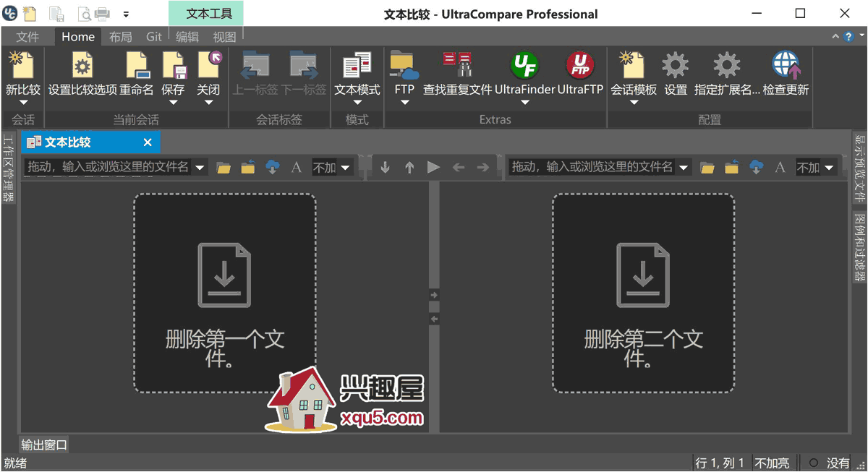The height and width of the screenshot is (472, 868).
Task: Click the left pane file name input field
Action: click(x=108, y=168)
